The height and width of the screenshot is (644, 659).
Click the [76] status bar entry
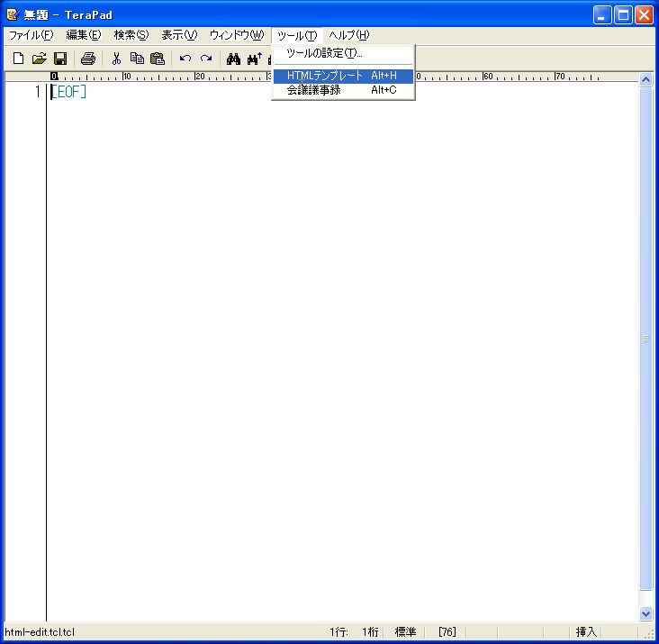(447, 631)
